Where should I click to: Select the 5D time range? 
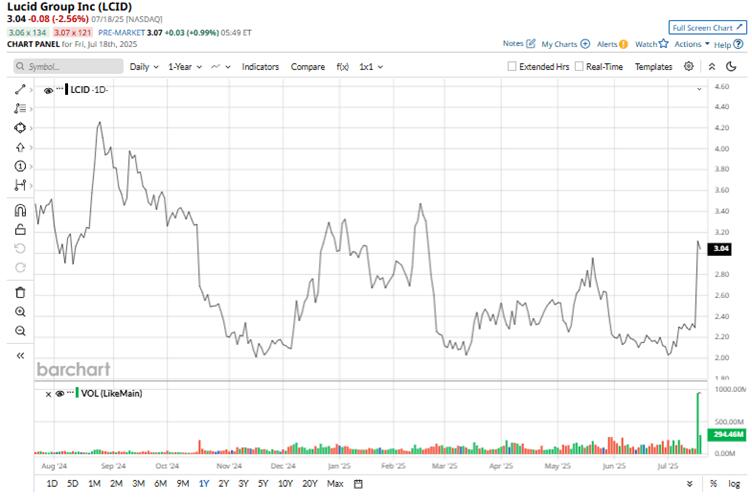(72, 484)
